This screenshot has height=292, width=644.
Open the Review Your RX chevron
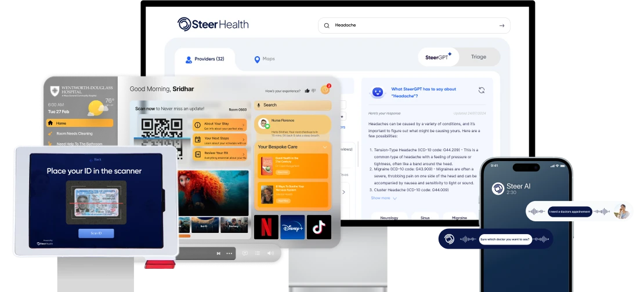click(244, 155)
